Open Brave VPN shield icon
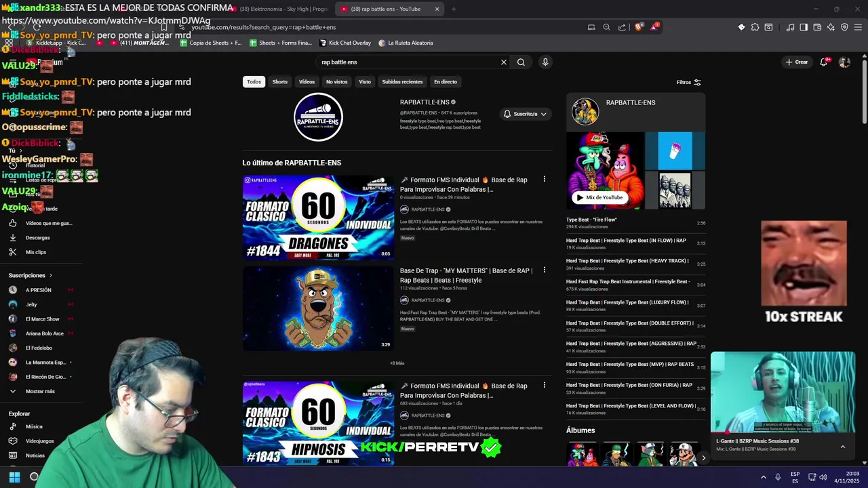Viewport: 868px width, 488px height. [844, 27]
